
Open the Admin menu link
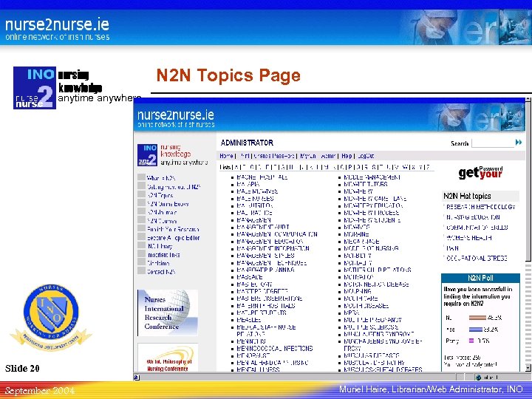point(328,156)
